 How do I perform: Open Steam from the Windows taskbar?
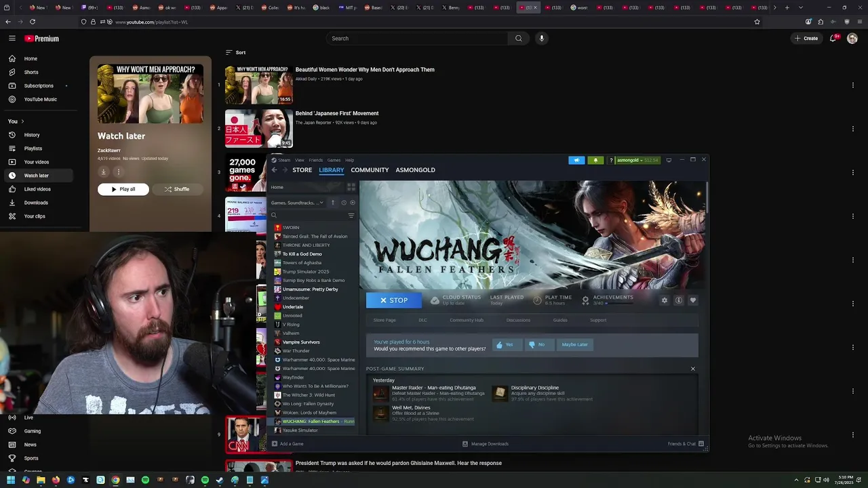pyautogui.click(x=220, y=480)
